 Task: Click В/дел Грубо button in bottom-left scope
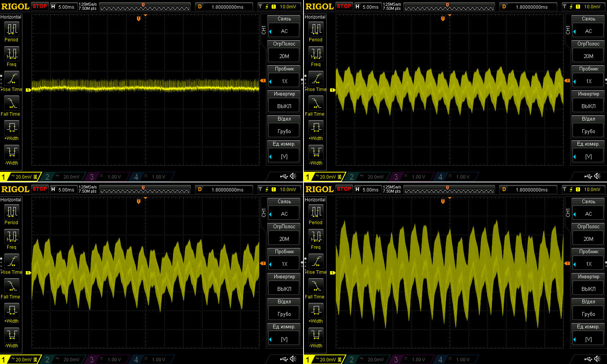click(x=284, y=314)
